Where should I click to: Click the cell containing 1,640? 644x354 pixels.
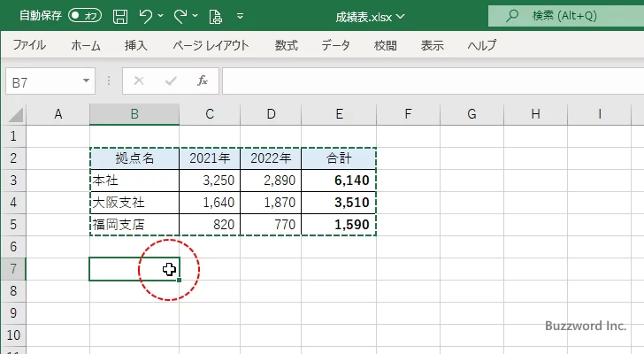point(210,203)
